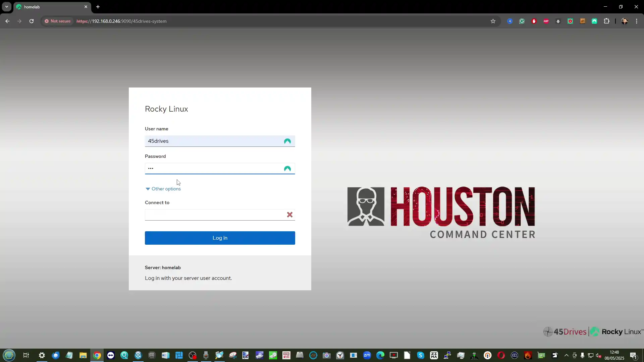Viewport: 644px width, 362px height.
Task: Click the network tray icon
Action: [591, 355]
